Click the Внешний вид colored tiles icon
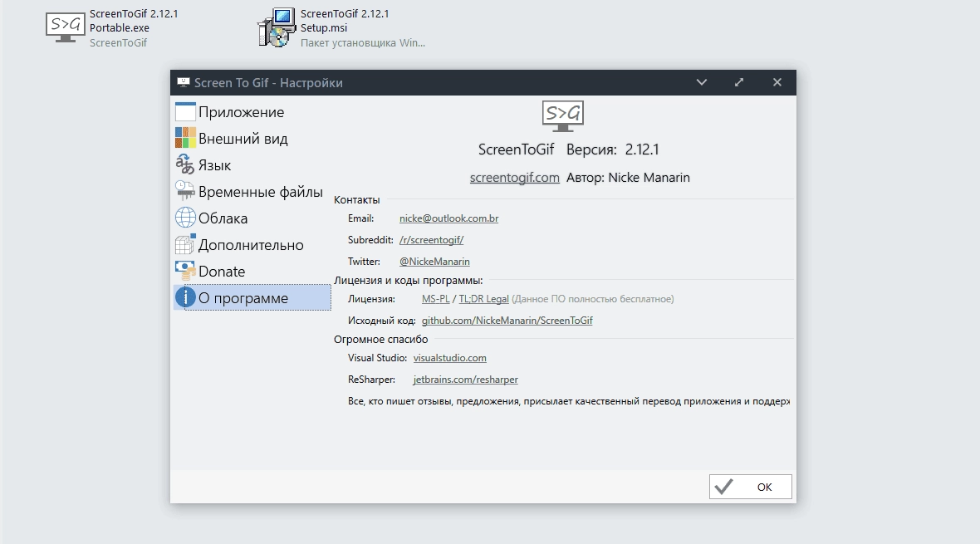 point(185,138)
